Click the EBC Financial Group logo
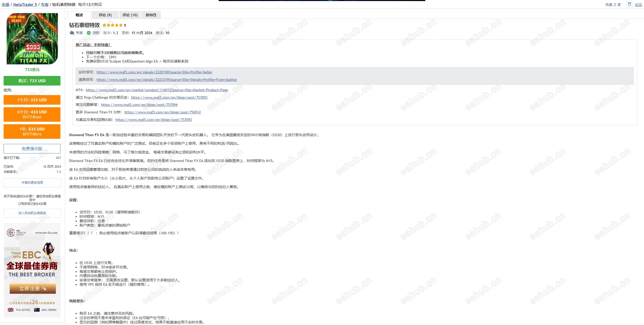This screenshot has width=644, height=325. (x=17, y=233)
